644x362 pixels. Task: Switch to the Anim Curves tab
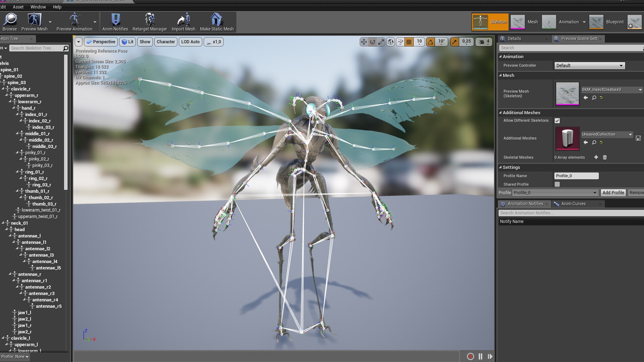(x=573, y=204)
